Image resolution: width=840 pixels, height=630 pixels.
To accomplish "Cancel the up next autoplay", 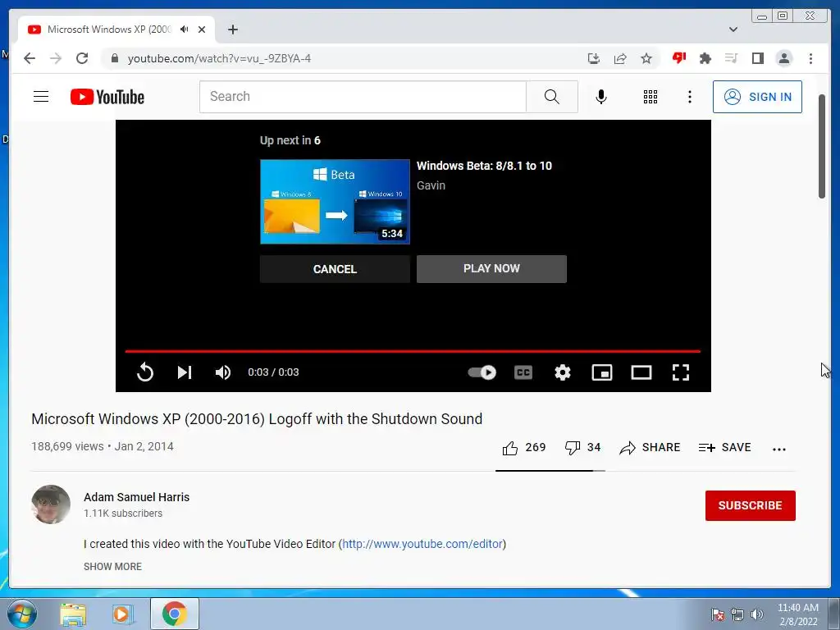I will 335,269.
